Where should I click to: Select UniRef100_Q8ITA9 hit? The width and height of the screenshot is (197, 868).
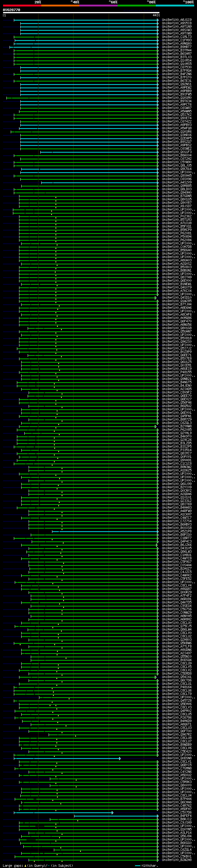pos(177,277)
